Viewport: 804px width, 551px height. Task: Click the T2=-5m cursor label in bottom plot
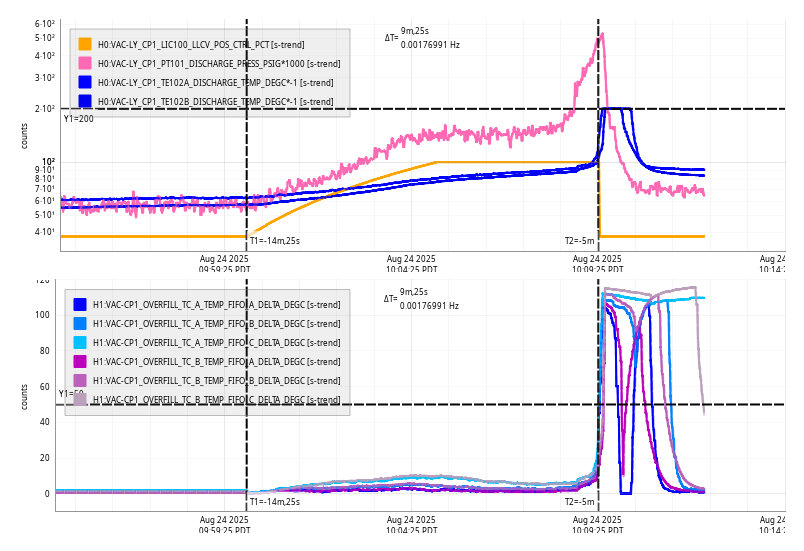click(579, 501)
